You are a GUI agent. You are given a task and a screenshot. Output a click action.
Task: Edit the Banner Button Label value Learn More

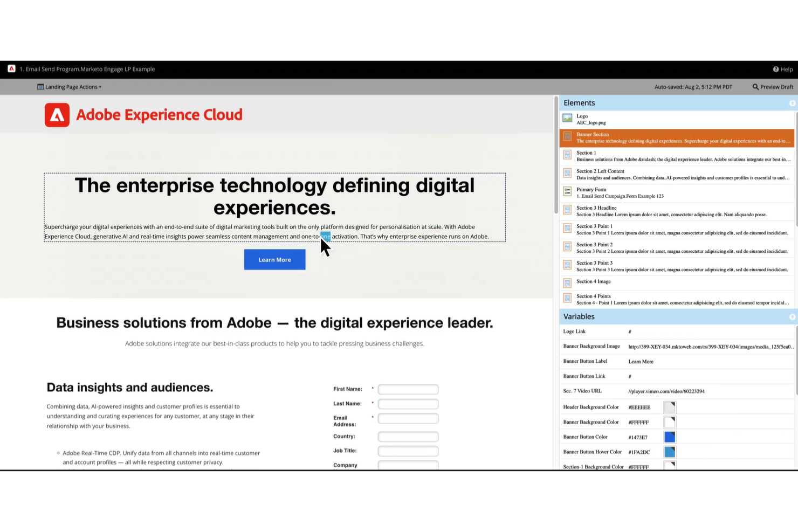pos(641,362)
